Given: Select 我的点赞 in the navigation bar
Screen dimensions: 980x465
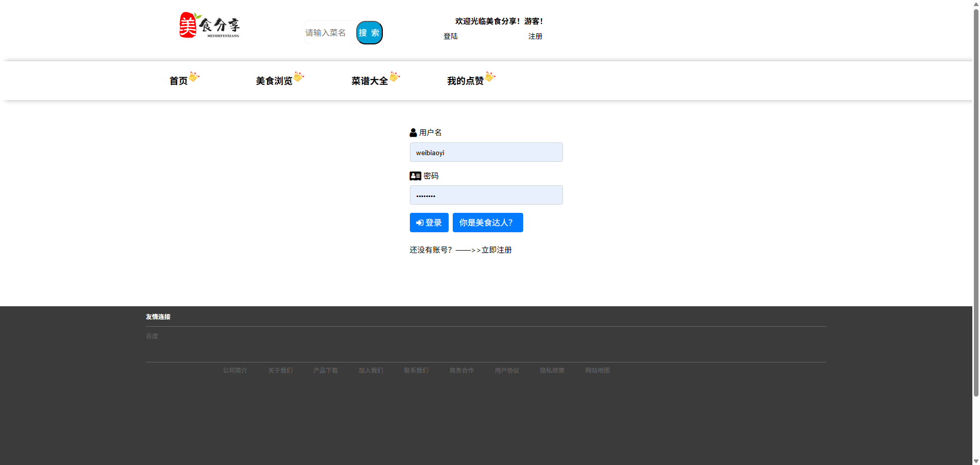Looking at the screenshot, I should coord(465,81).
